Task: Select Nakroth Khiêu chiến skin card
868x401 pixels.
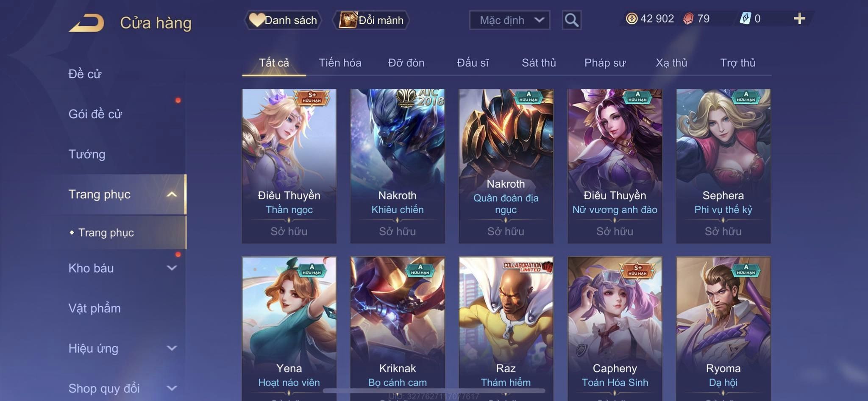Action: pyautogui.click(x=398, y=166)
